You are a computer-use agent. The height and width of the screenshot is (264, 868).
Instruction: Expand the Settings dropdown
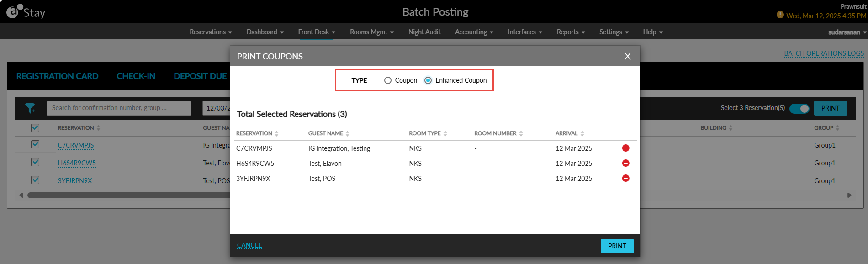[614, 32]
